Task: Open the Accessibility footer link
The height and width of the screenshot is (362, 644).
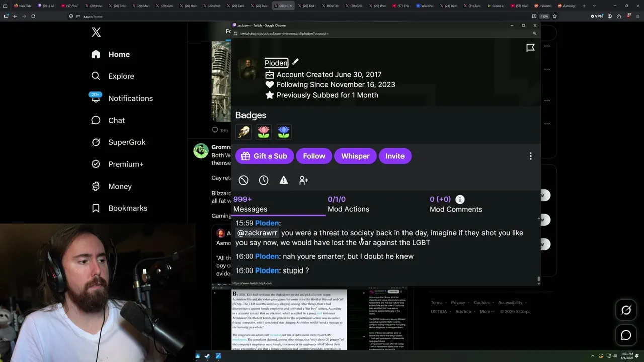Action: pyautogui.click(x=510, y=303)
